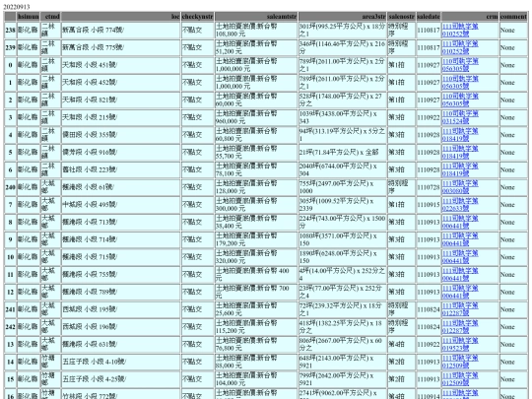Open the crm case link in row 238
Screen dimensions: 532x399
point(460,30)
